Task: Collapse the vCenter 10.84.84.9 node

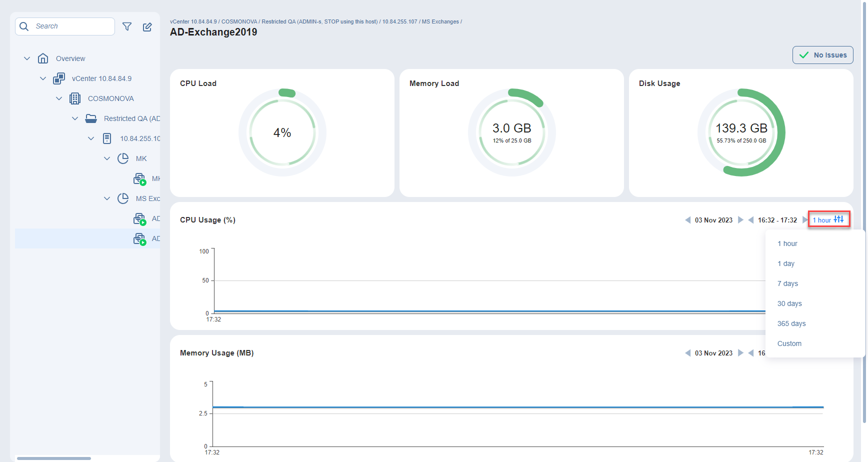Action: click(x=43, y=78)
